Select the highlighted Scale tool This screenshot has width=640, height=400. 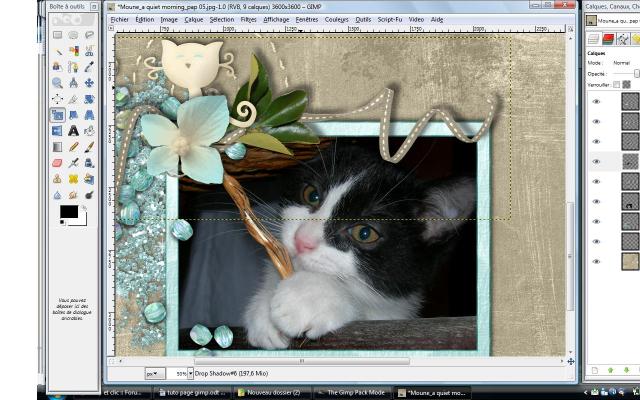tap(58, 115)
